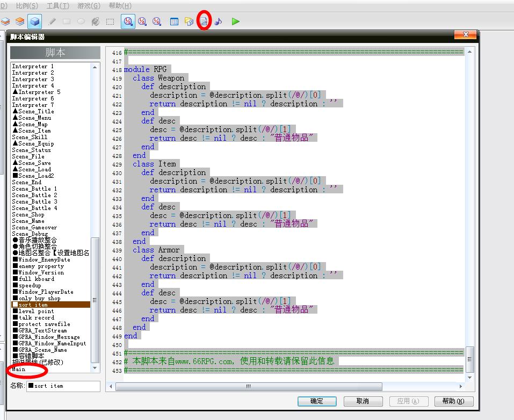Open the Script Editor toolbar icon

pos(204,21)
